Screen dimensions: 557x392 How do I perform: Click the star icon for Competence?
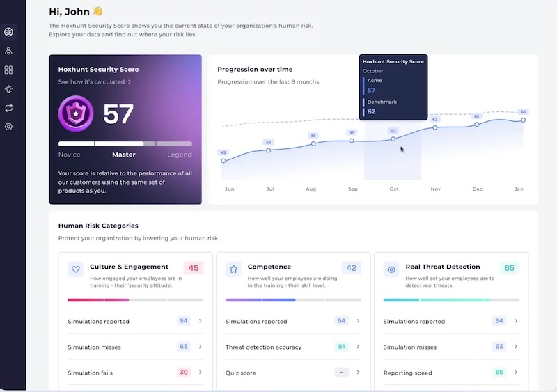(233, 269)
